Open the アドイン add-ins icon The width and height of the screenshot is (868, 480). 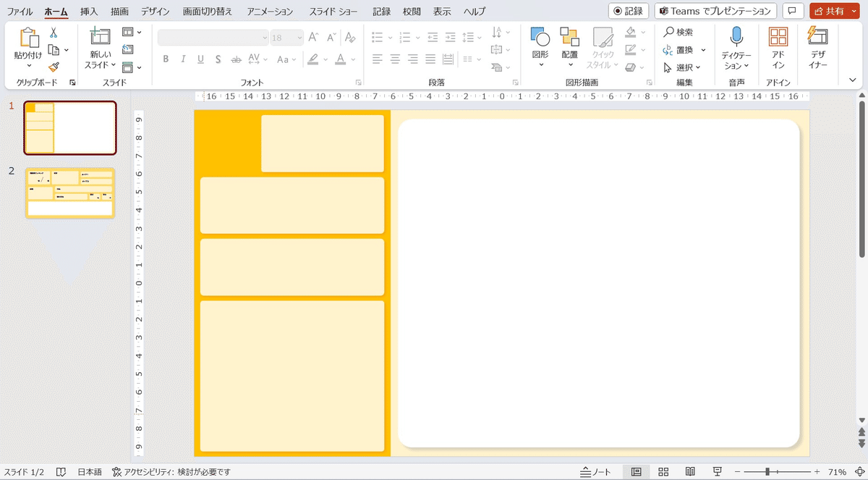[x=778, y=37]
